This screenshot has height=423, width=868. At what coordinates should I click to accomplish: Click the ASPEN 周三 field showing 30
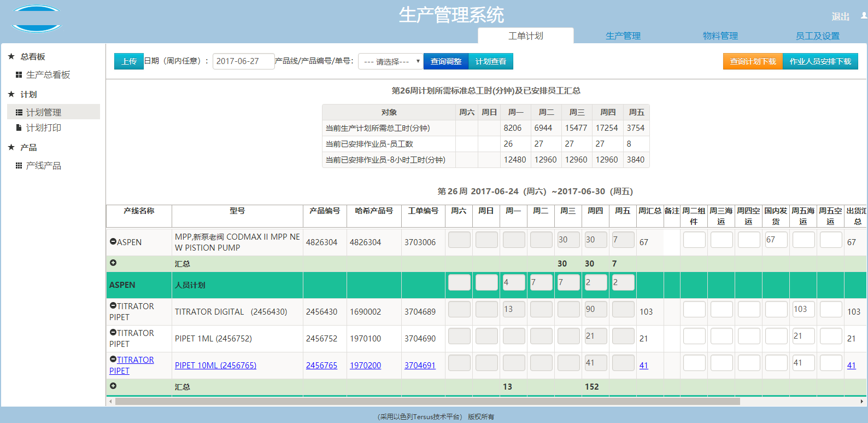pos(568,240)
